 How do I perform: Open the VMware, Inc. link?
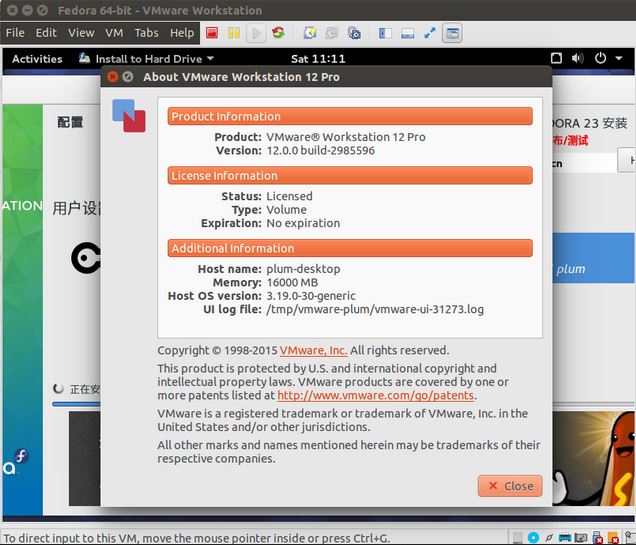tap(313, 350)
